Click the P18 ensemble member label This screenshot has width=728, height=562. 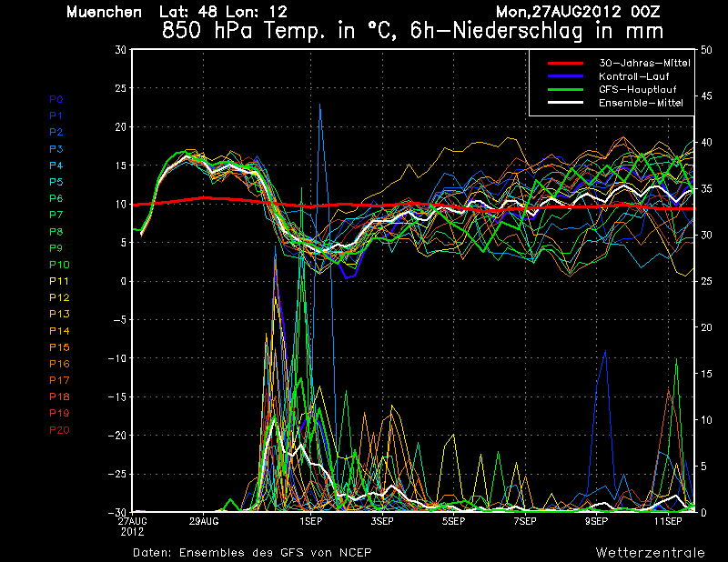point(59,396)
